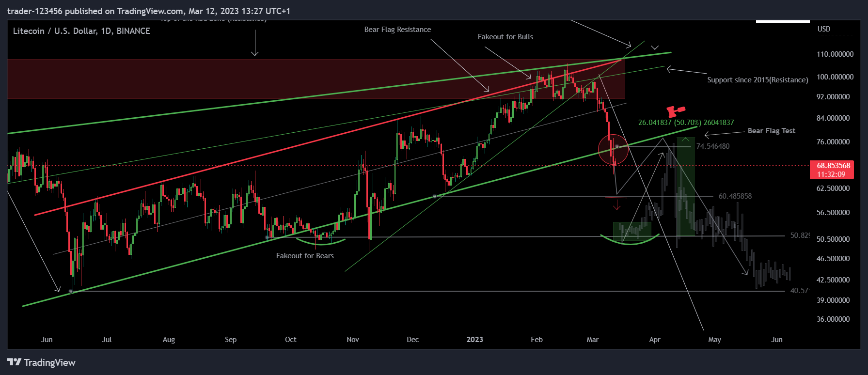This screenshot has width=868, height=375.
Task: Click the 42.500000 price axis value
Action: pyautogui.click(x=833, y=280)
